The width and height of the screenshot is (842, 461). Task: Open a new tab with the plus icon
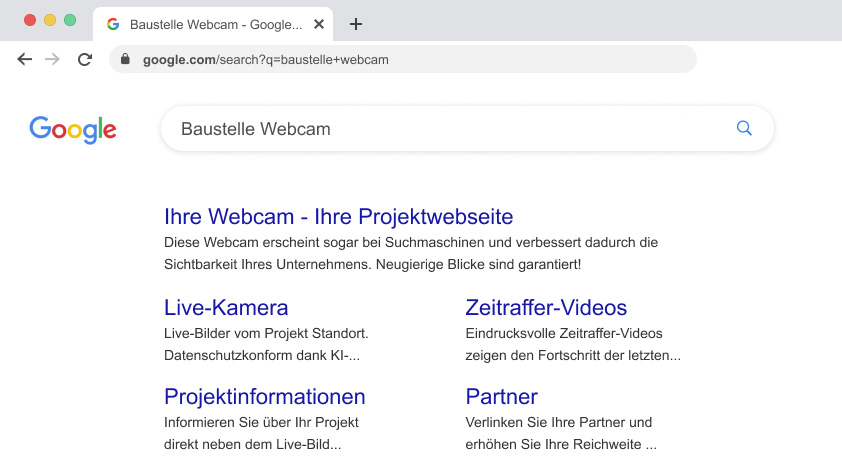355,24
